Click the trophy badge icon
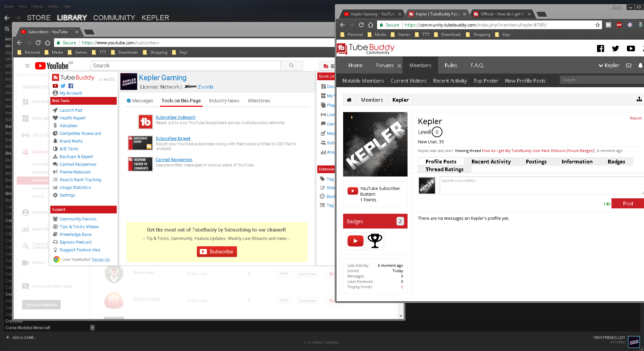 coord(375,241)
